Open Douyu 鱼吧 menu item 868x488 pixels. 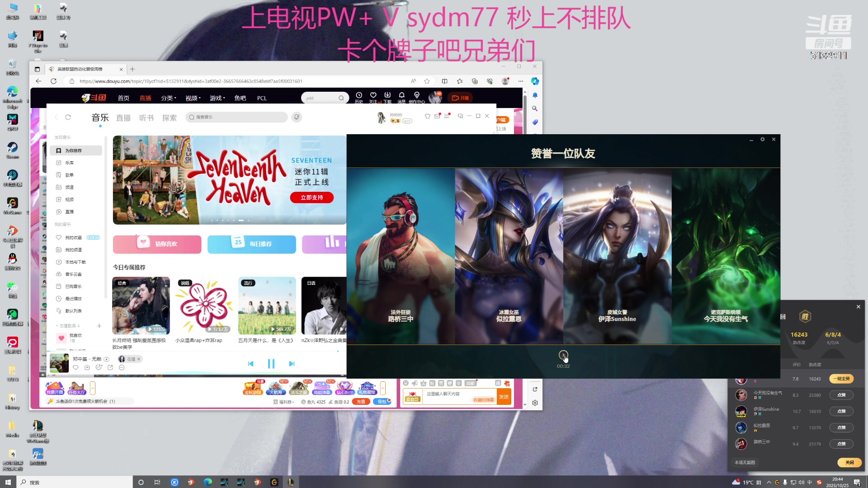(240, 98)
